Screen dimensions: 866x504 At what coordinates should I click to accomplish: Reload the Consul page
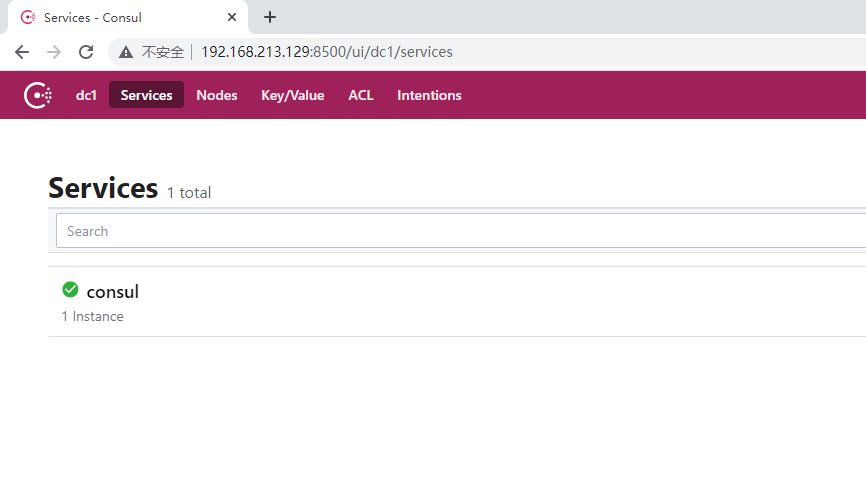click(x=86, y=52)
